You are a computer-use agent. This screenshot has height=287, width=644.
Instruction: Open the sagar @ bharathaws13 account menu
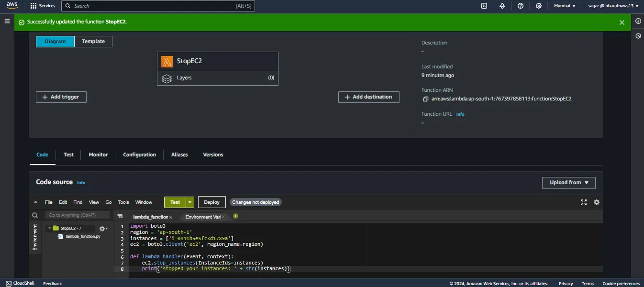(613, 6)
